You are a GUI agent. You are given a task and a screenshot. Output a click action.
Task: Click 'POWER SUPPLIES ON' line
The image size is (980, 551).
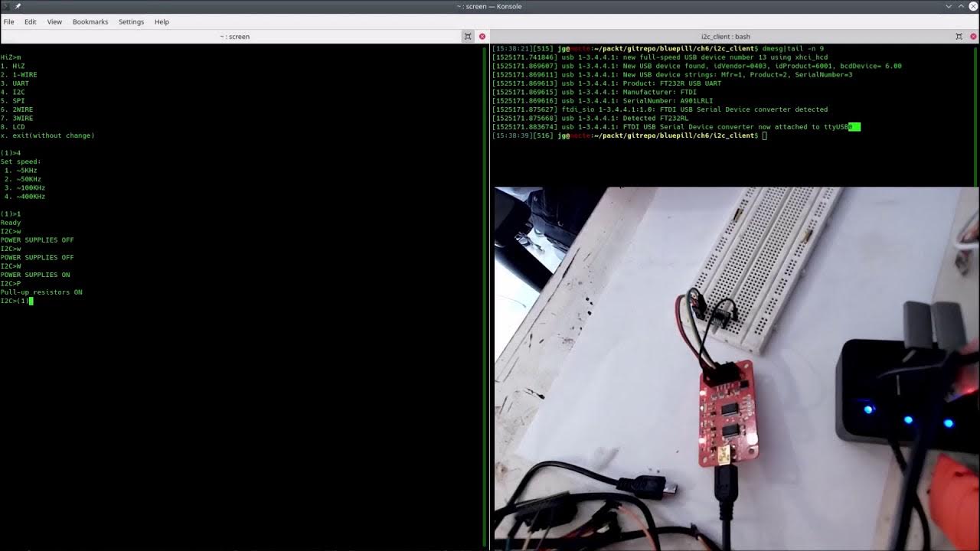[35, 275]
